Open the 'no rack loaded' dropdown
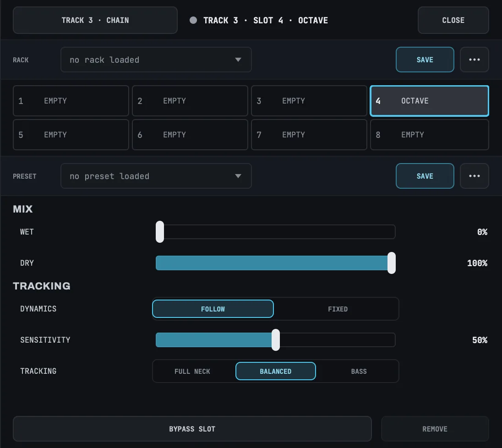Screen dimensions: 502x448 click(156, 60)
